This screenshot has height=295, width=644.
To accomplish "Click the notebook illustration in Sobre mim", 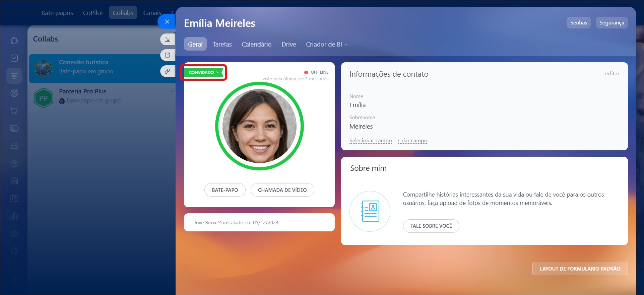I will coord(370,211).
